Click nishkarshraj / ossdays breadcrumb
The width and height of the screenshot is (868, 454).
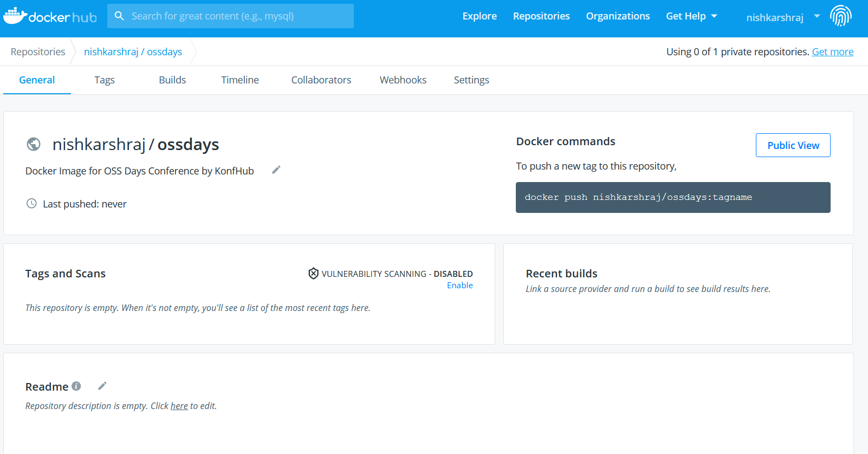click(x=133, y=52)
